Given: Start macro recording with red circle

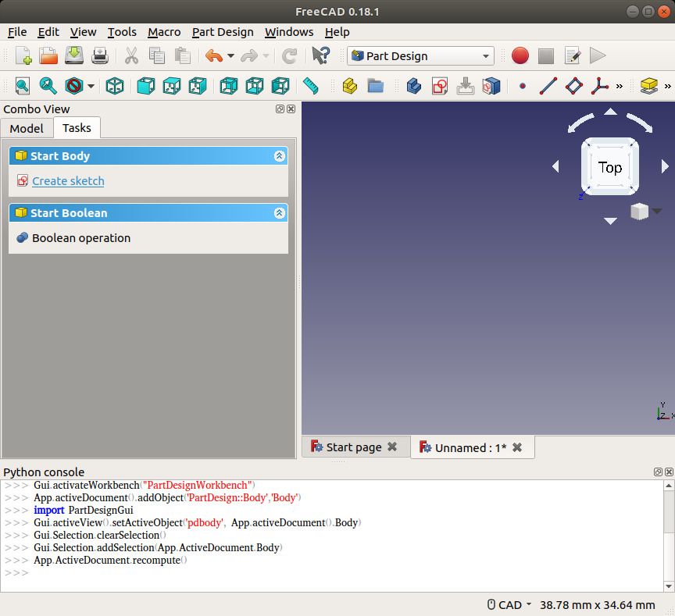Looking at the screenshot, I should click(x=520, y=56).
